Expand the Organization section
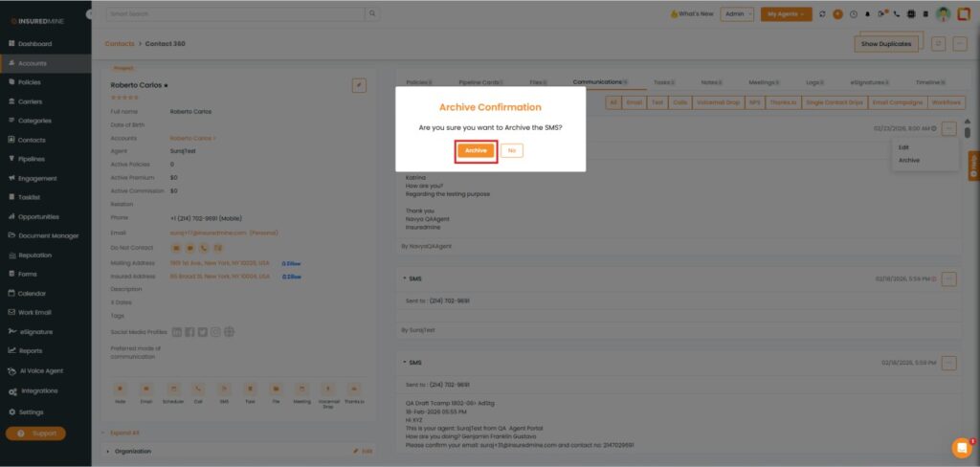Viewport: 980px width, 467px height. point(133,451)
